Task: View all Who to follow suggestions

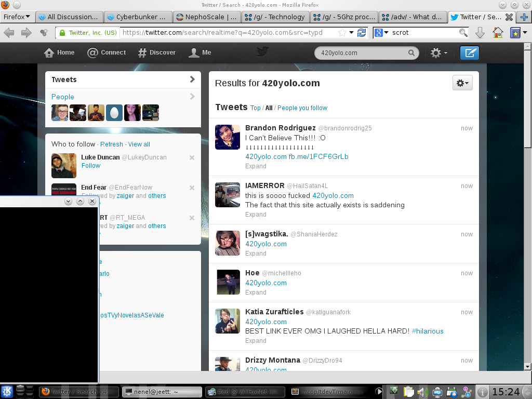Action: coord(139,144)
